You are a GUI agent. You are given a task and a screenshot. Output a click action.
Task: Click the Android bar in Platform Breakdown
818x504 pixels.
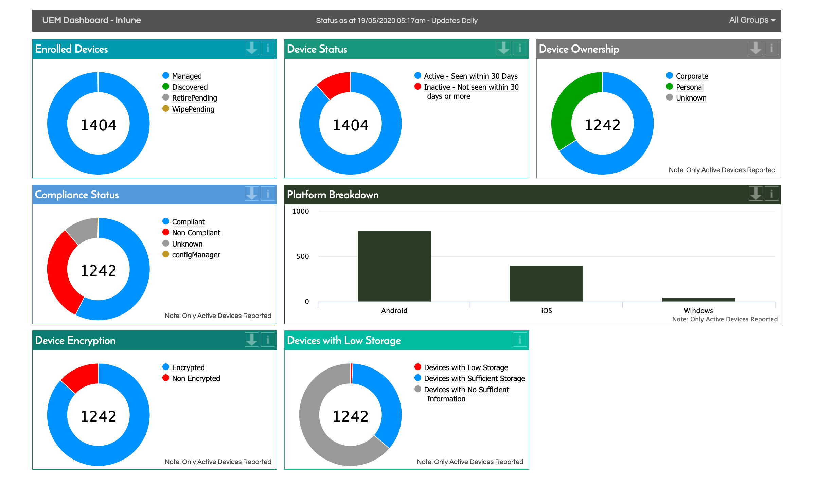coord(394,266)
